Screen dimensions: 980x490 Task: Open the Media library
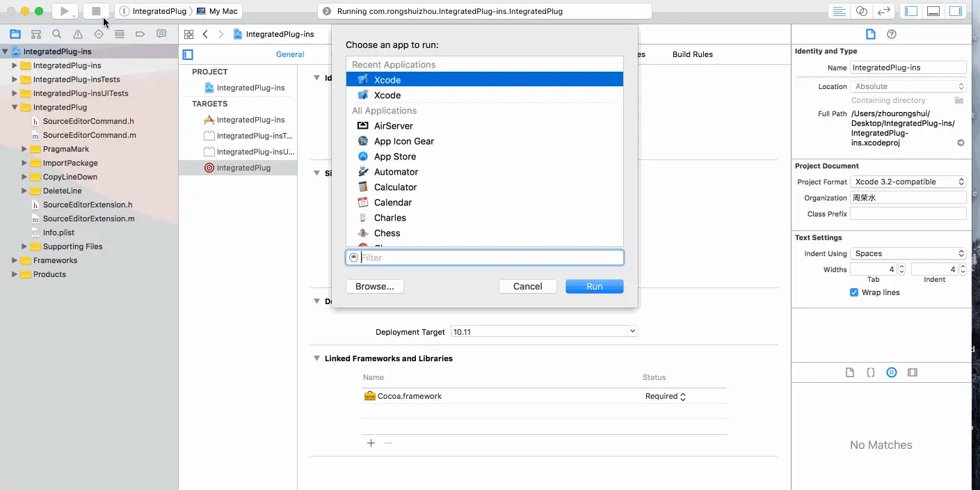(x=913, y=372)
